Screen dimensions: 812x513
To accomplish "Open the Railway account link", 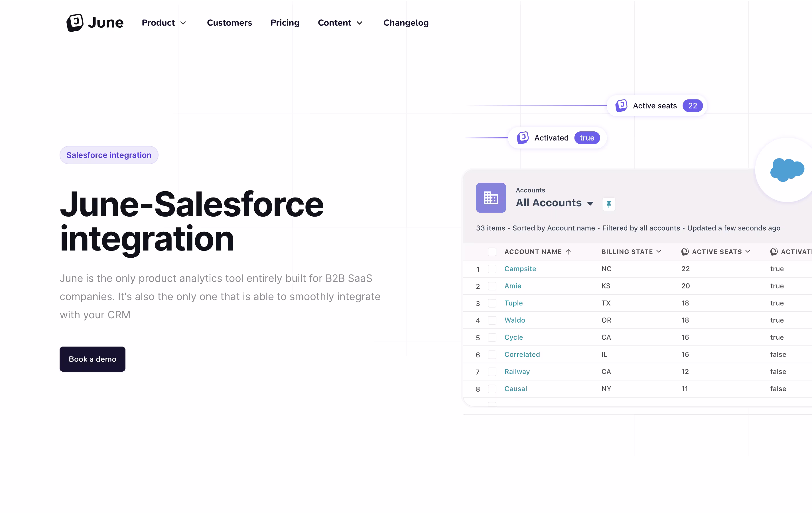I will [517, 371].
